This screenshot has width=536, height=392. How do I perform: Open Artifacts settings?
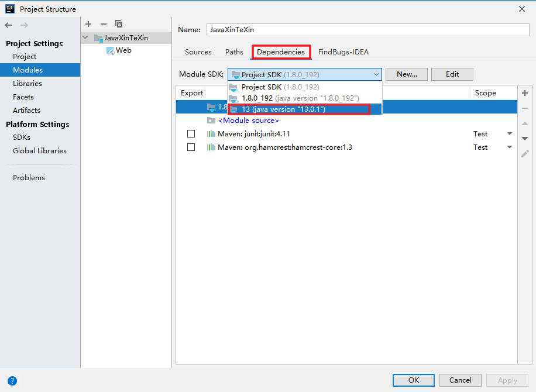[26, 111]
